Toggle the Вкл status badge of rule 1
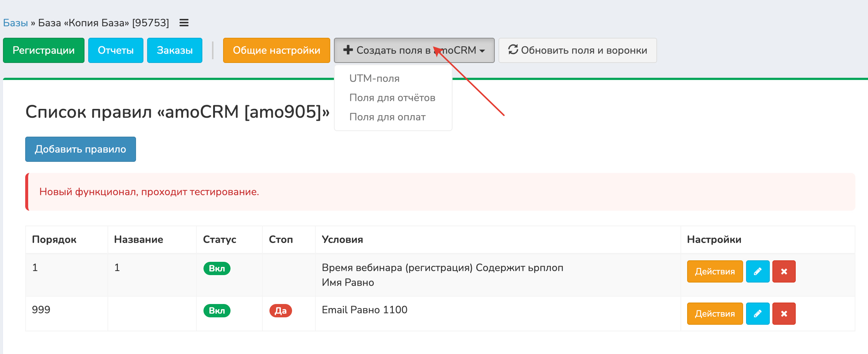 (x=217, y=268)
